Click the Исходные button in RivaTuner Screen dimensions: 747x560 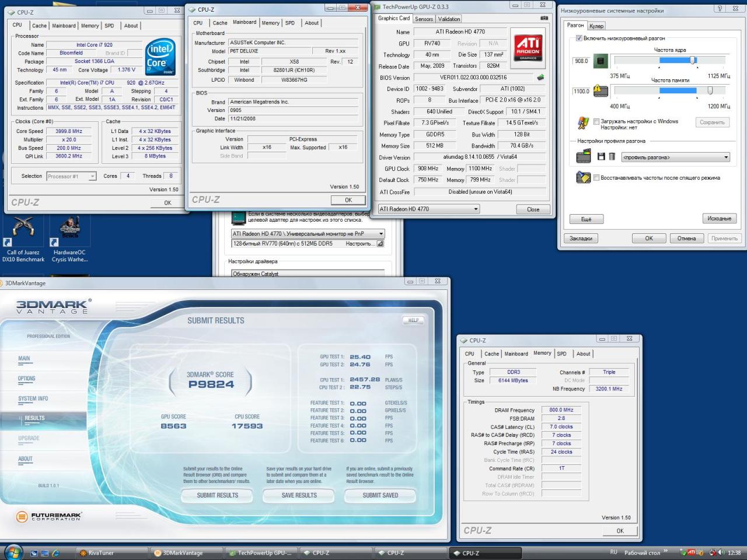[719, 218]
